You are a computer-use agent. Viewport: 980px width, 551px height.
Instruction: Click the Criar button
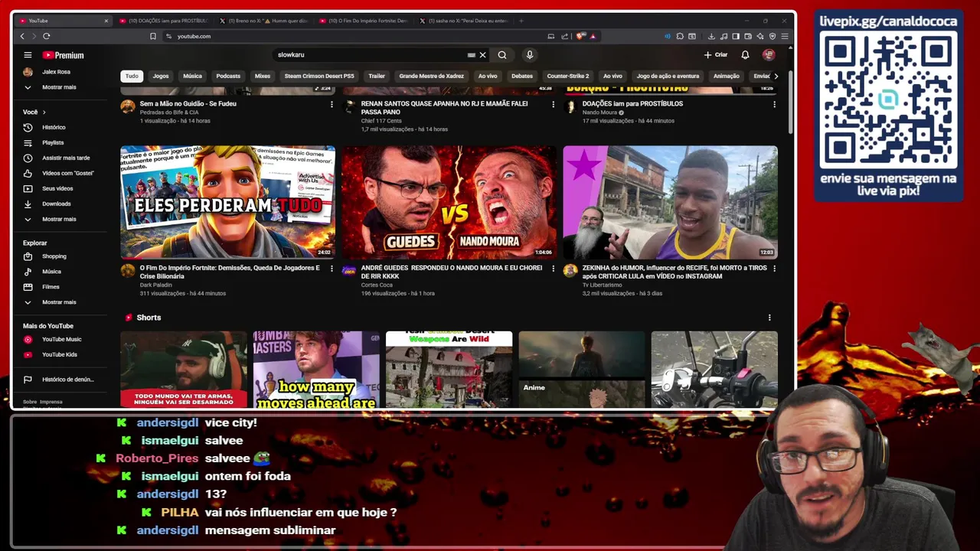[716, 55]
